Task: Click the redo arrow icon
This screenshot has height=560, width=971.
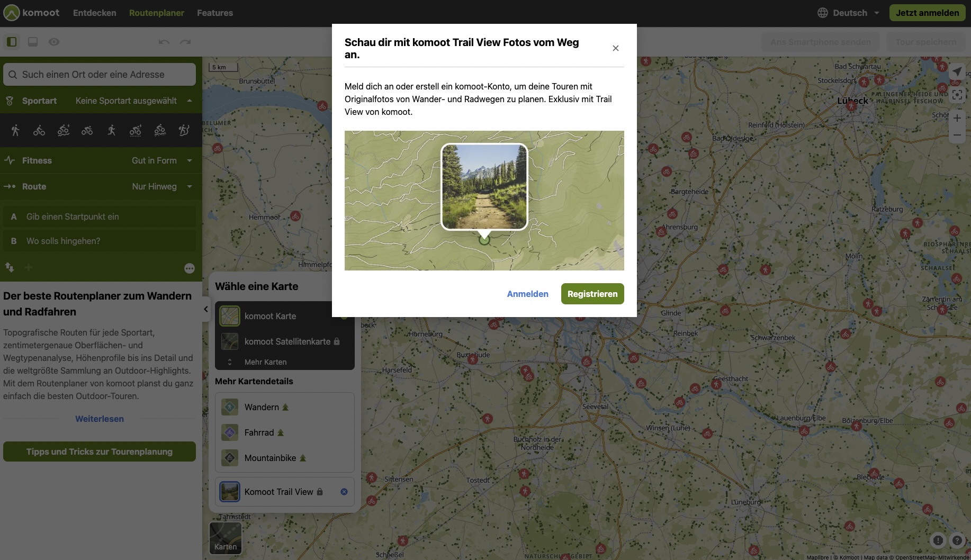Action: (x=185, y=42)
